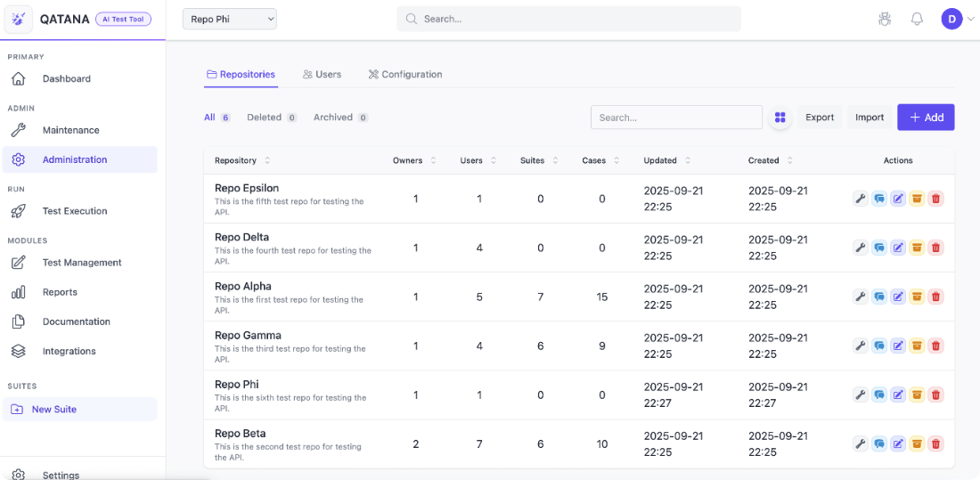The height and width of the screenshot is (480, 980).
Task: Click the AI bot icon in the header
Action: pyautogui.click(x=884, y=19)
